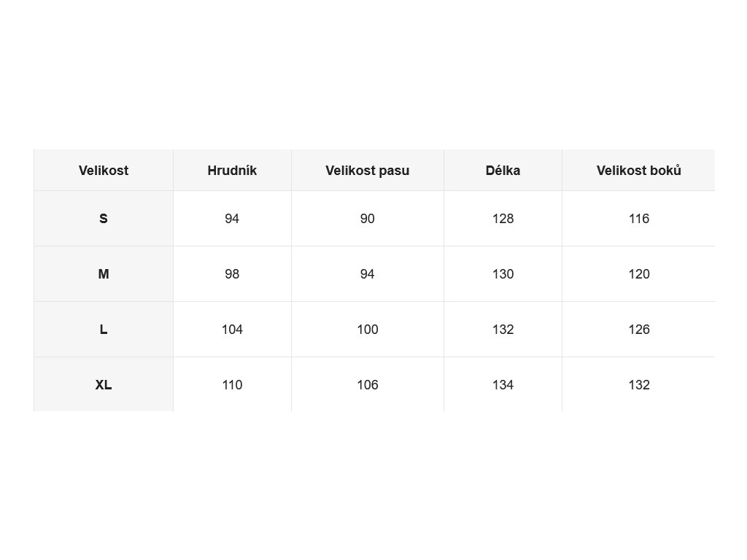Select the S size row label
Screen dimensions: 747x560
point(104,219)
